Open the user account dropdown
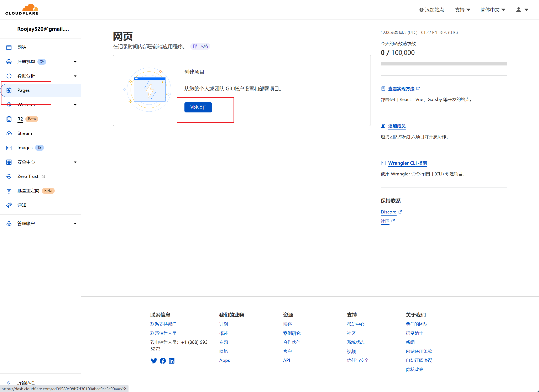This screenshot has width=539, height=392. pyautogui.click(x=522, y=10)
